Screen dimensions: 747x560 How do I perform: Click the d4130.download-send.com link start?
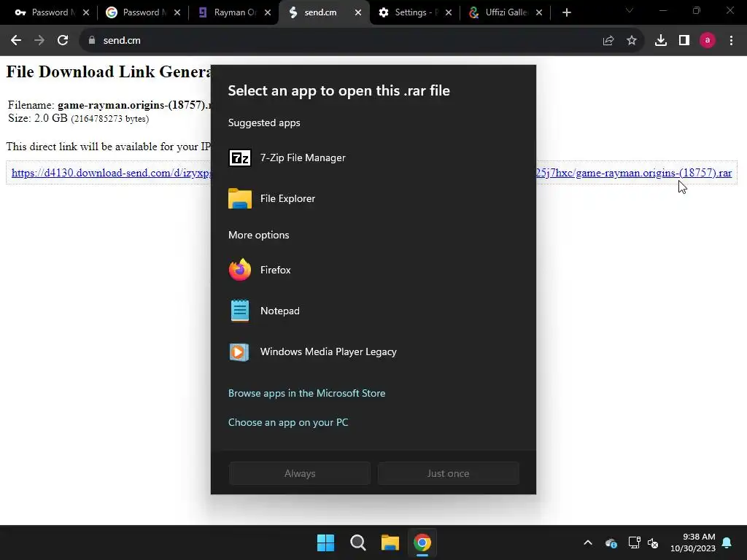pyautogui.click(x=112, y=173)
